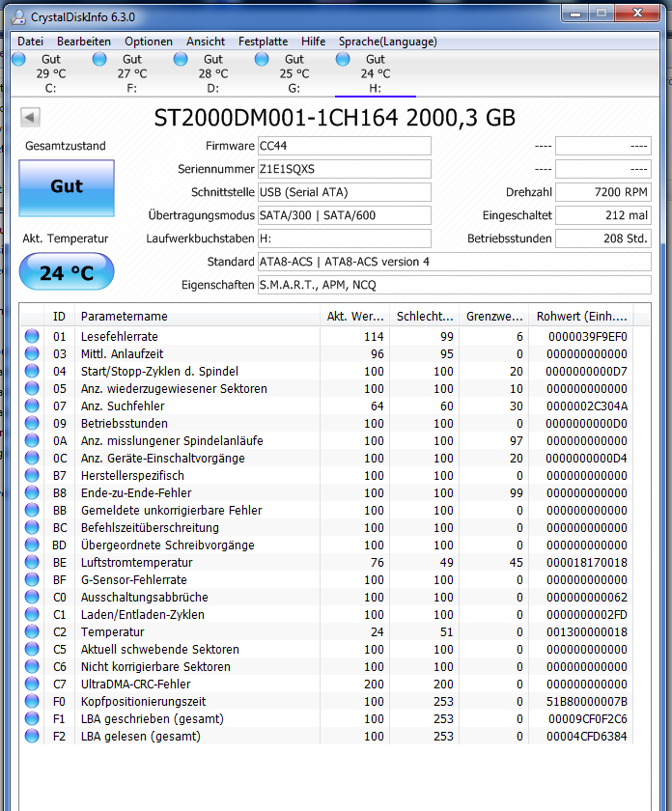Click status icon of Luftstromtemperatur row
Screen dimensions: 672x811
coord(32,562)
